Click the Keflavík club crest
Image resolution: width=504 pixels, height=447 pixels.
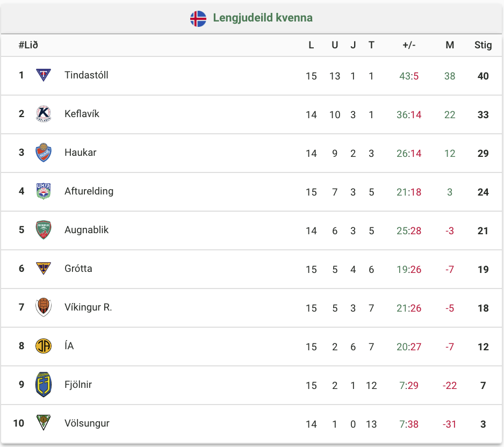coord(44,114)
